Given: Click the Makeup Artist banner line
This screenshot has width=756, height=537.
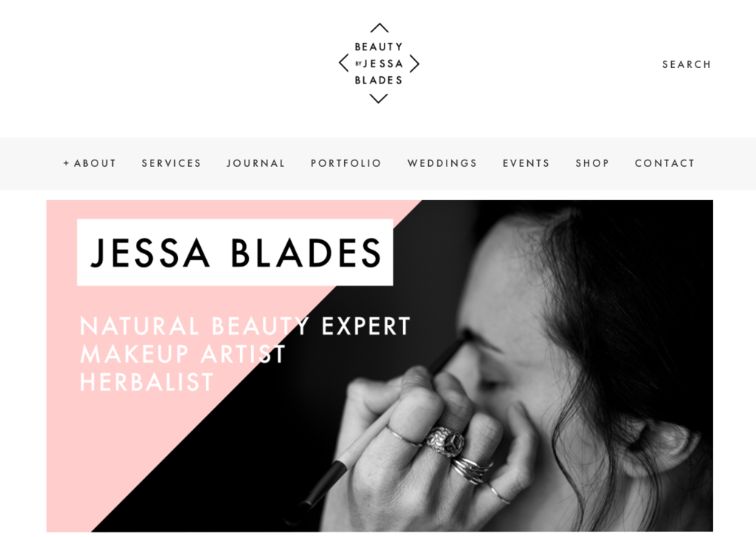Looking at the screenshot, I should pyautogui.click(x=183, y=354).
